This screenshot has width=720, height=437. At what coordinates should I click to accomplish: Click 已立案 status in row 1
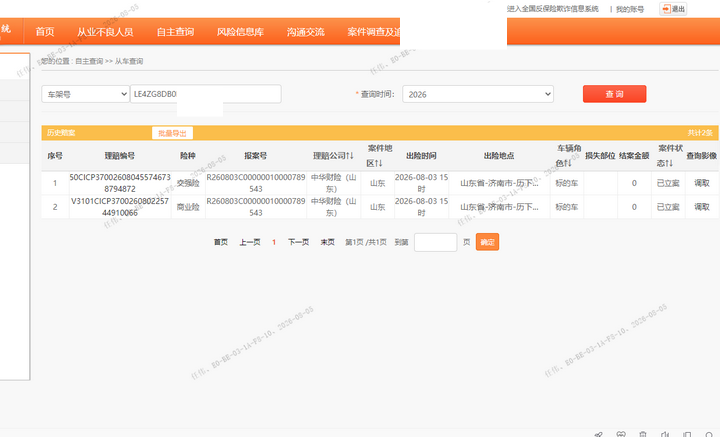(x=668, y=183)
